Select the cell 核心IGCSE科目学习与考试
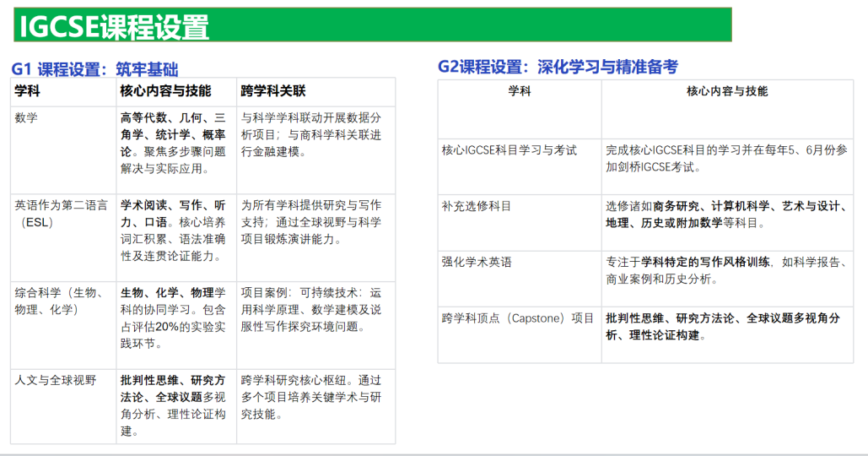Image resolution: width=868 pixels, height=456 pixels. tap(520, 166)
